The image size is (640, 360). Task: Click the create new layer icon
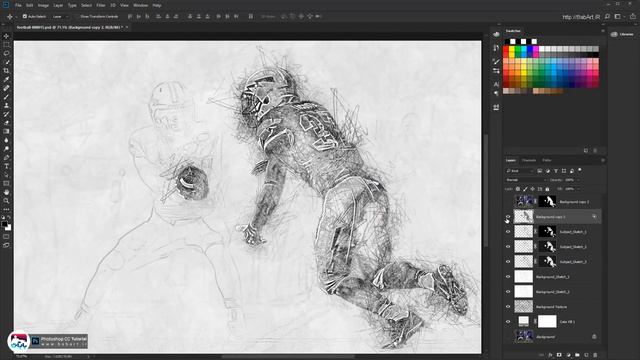coord(586,355)
